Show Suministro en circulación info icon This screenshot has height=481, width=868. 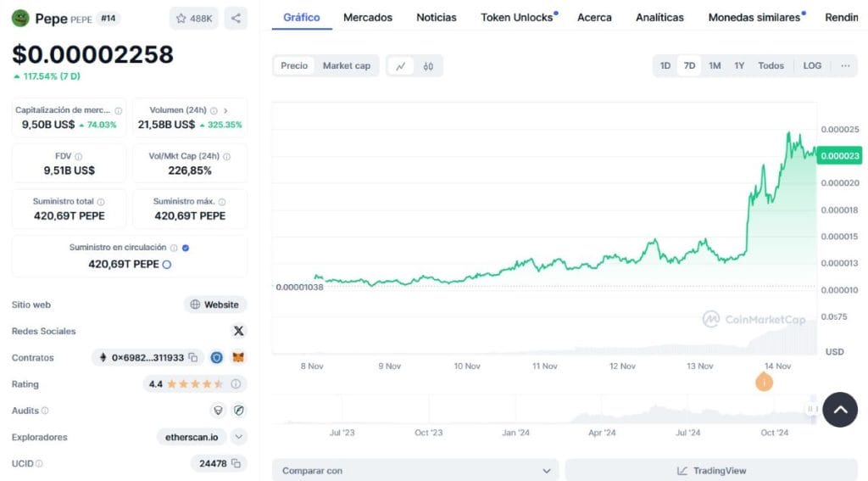(174, 248)
